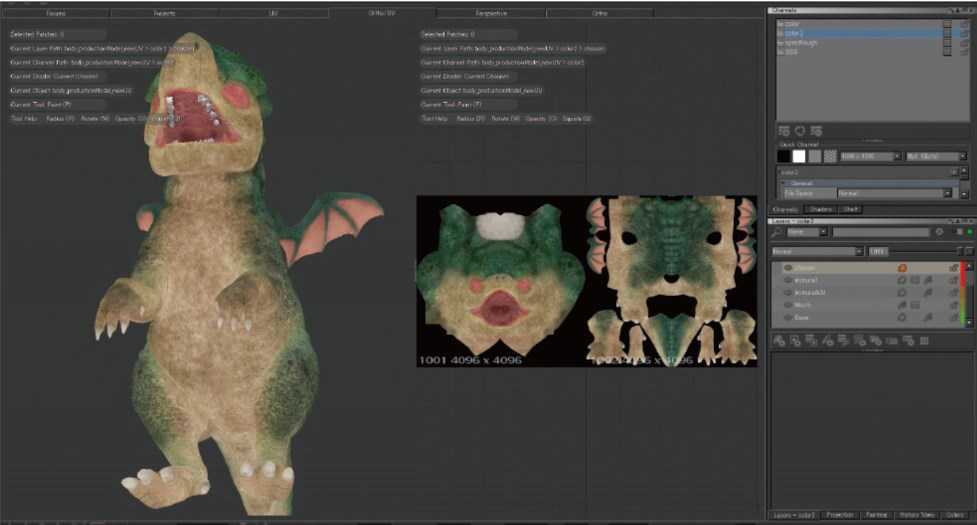Screen dimensions: 977x525
Task: Click the green indicator icon in Layers header
Action: [x=970, y=232]
